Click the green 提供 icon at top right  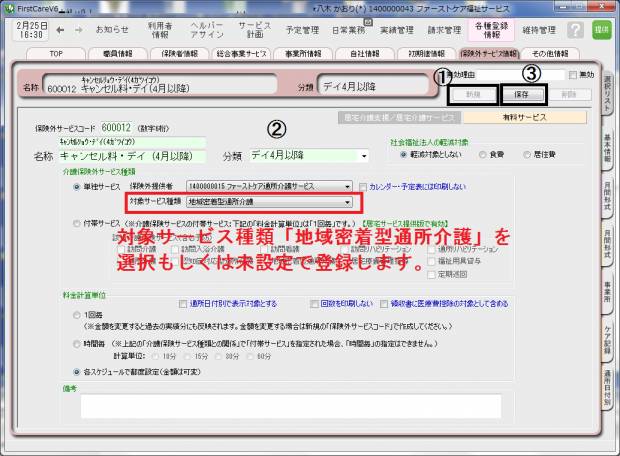point(601,30)
